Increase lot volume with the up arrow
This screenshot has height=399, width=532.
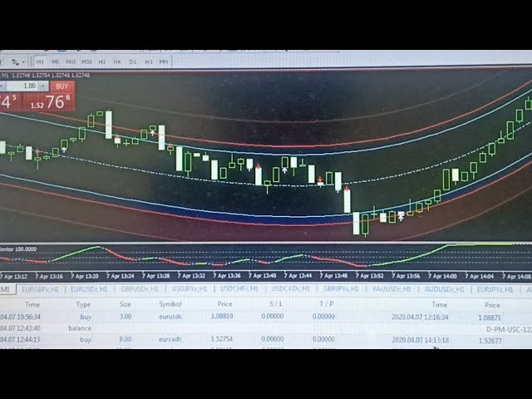[x=45, y=83]
